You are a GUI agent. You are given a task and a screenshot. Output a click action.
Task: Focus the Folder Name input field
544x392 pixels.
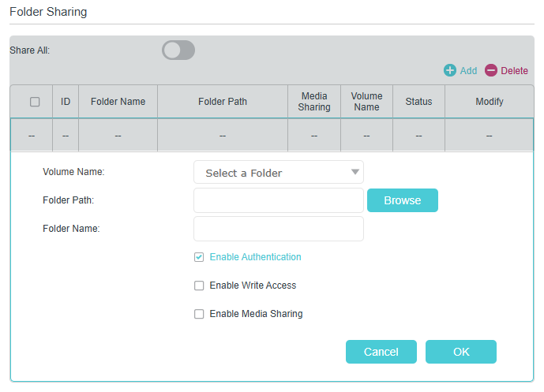pos(279,229)
